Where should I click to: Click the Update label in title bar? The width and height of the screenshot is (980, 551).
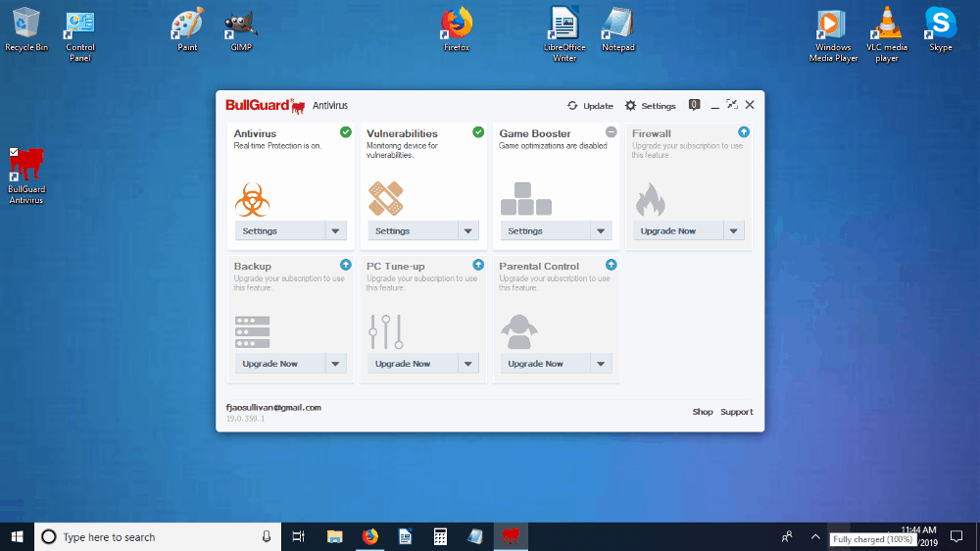pos(598,106)
